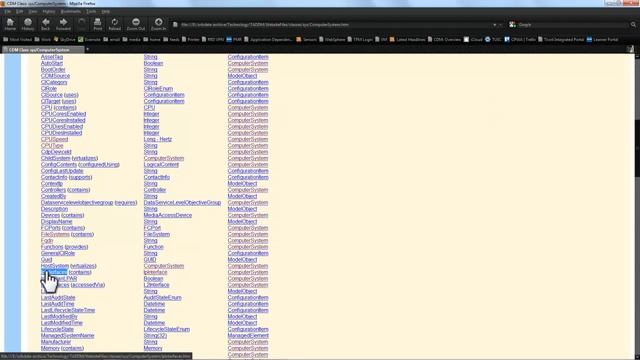Click the vertical scrollbar thumb
Image resolution: width=640 pixels, height=360 pixels.
[637, 148]
